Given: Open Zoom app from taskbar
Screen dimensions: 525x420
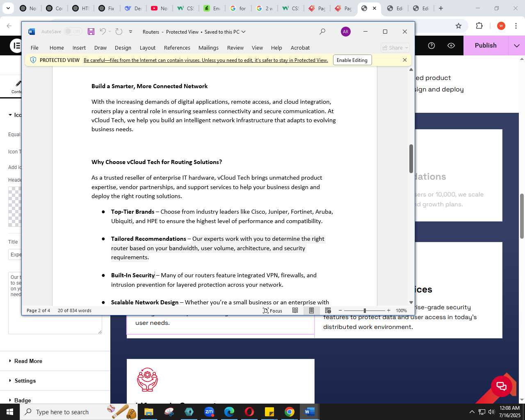Looking at the screenshot, I should [x=209, y=412].
